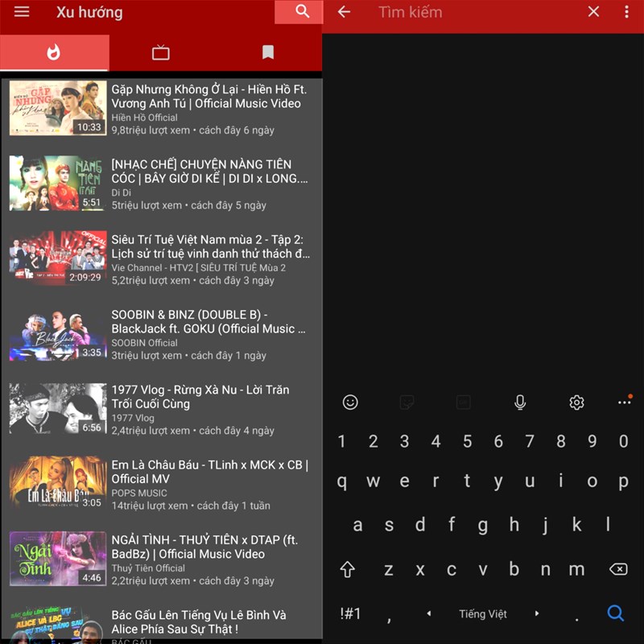The width and height of the screenshot is (644, 644).
Task: Open the three-dot overflow menu
Action: pos(627,11)
